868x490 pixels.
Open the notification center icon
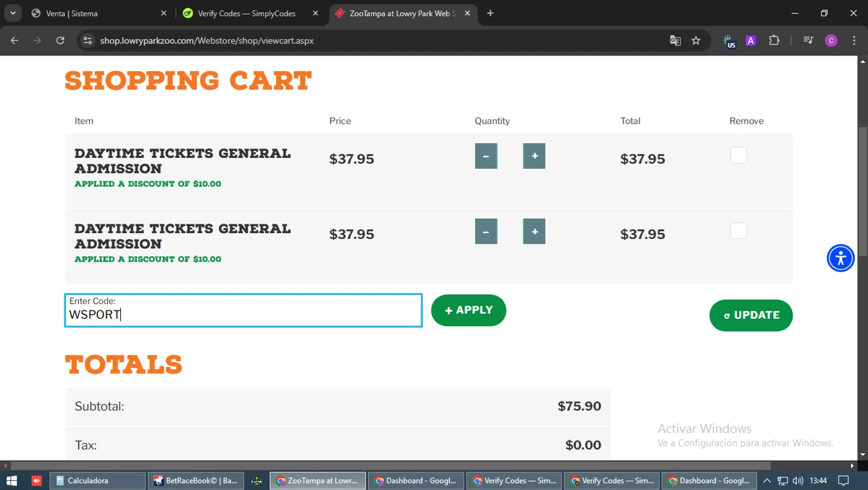click(x=844, y=481)
